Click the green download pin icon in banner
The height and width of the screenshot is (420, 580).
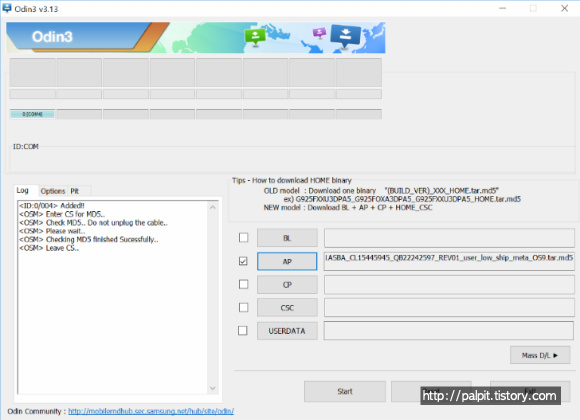pyautogui.click(x=255, y=37)
